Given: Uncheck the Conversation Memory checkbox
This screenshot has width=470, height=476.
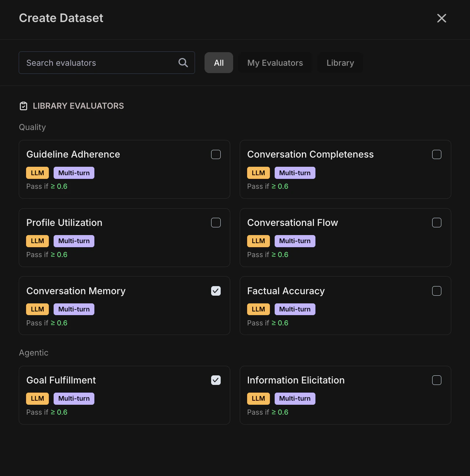Looking at the screenshot, I should pyautogui.click(x=216, y=291).
